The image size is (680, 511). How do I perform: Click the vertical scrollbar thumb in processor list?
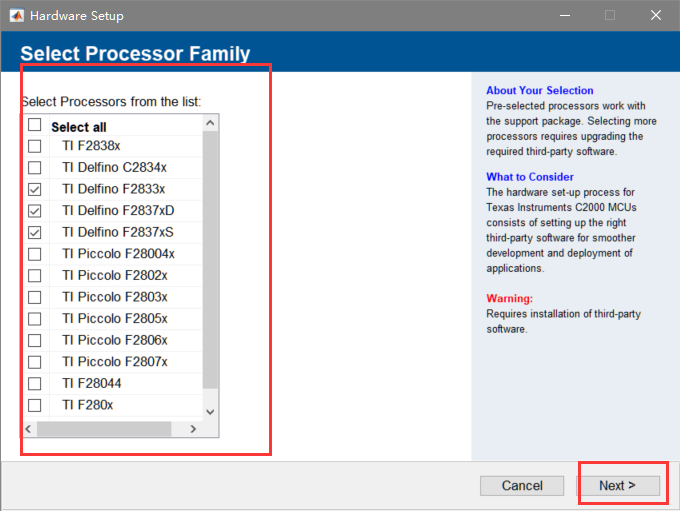coord(210,260)
